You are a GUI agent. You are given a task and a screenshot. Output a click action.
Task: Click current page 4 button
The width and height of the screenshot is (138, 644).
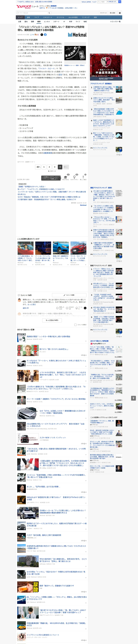(60, 167)
